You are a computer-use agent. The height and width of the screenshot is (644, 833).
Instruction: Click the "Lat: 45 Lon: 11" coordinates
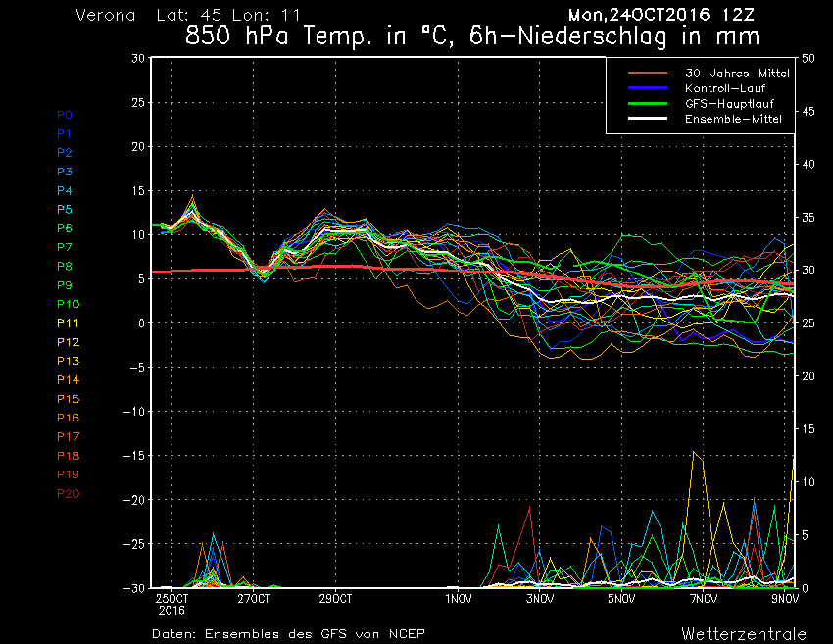[228, 15]
